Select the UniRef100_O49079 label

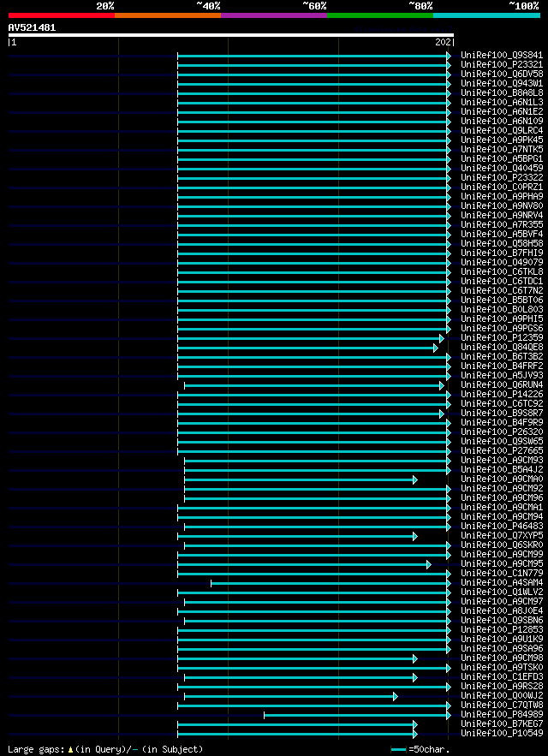(x=502, y=262)
